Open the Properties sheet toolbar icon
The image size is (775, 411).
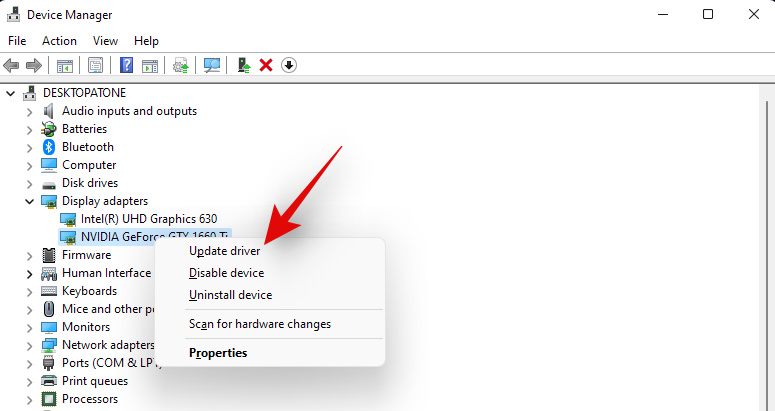(x=95, y=65)
